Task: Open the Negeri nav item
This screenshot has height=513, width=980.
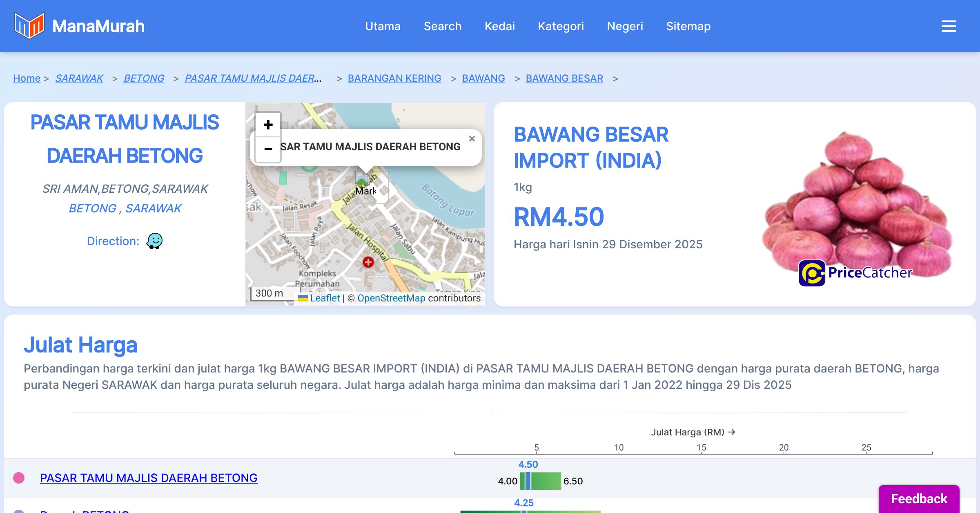Action: [x=625, y=26]
